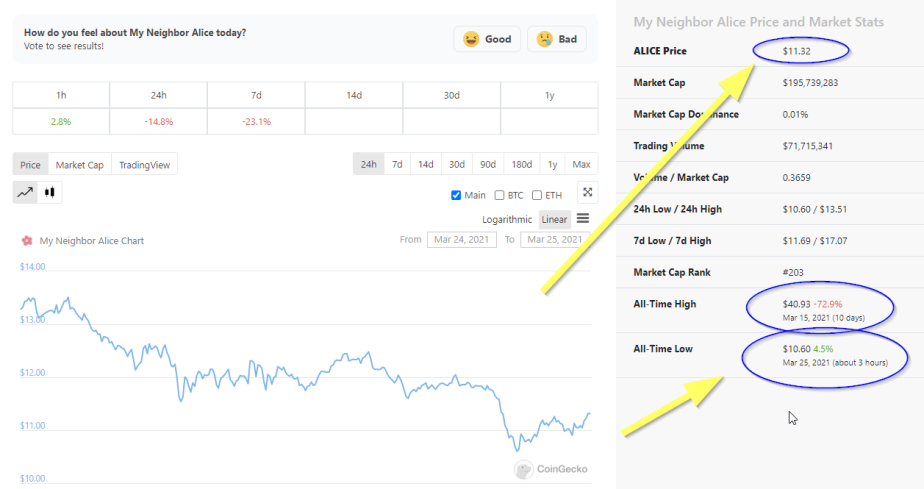Switch chart to candlestick view icon
Screen dimensions: 924x489
point(50,192)
